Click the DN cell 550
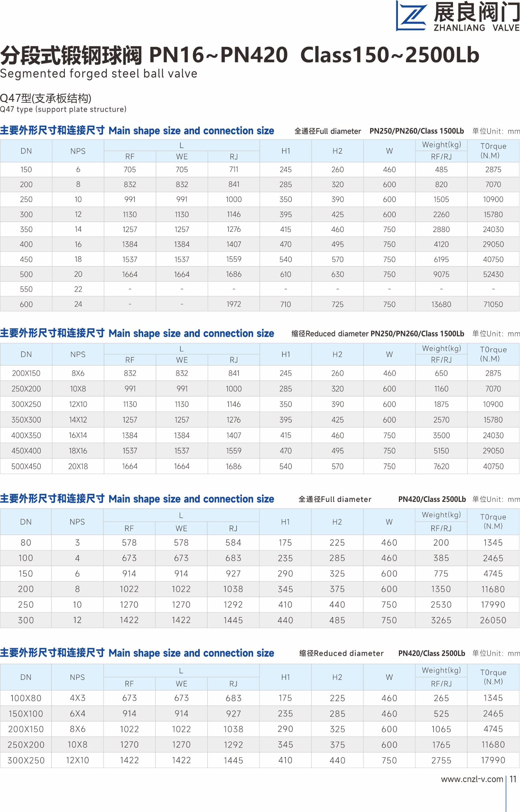Viewport: 520px width, 812px height. tap(26, 289)
